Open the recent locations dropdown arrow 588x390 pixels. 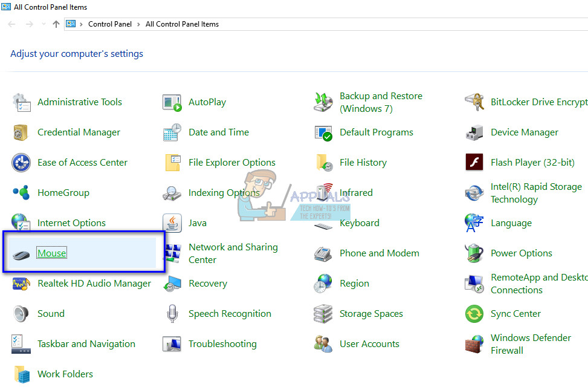click(x=44, y=24)
